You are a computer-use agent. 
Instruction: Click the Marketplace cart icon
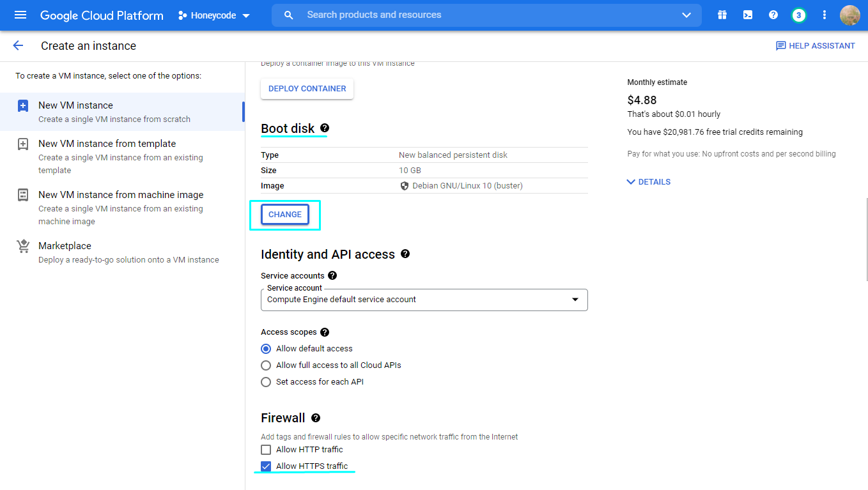pos(23,246)
